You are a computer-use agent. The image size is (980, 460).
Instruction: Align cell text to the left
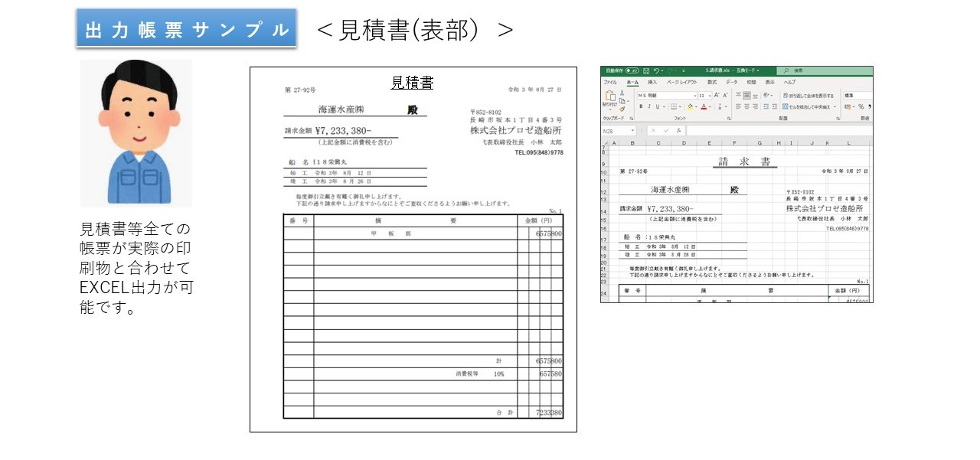pos(739,106)
